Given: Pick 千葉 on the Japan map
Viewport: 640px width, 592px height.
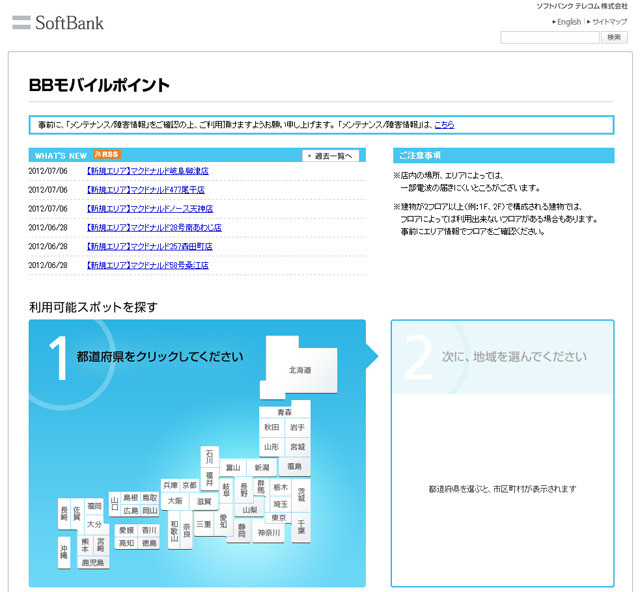Looking at the screenshot, I should (301, 527).
